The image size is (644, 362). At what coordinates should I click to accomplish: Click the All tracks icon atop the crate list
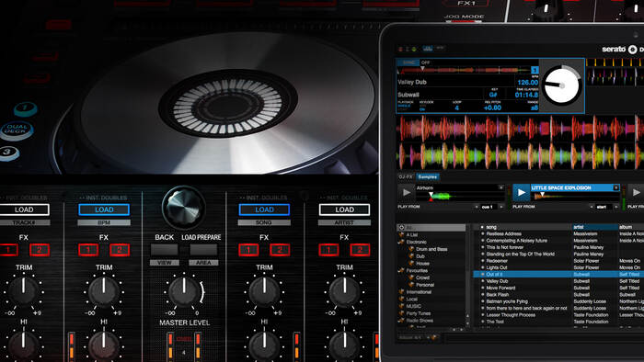(x=401, y=227)
